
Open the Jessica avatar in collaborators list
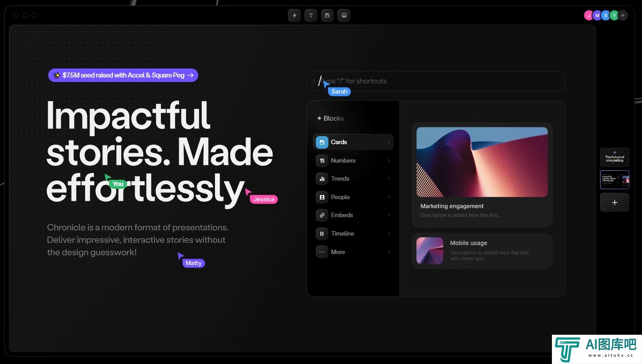(x=588, y=15)
